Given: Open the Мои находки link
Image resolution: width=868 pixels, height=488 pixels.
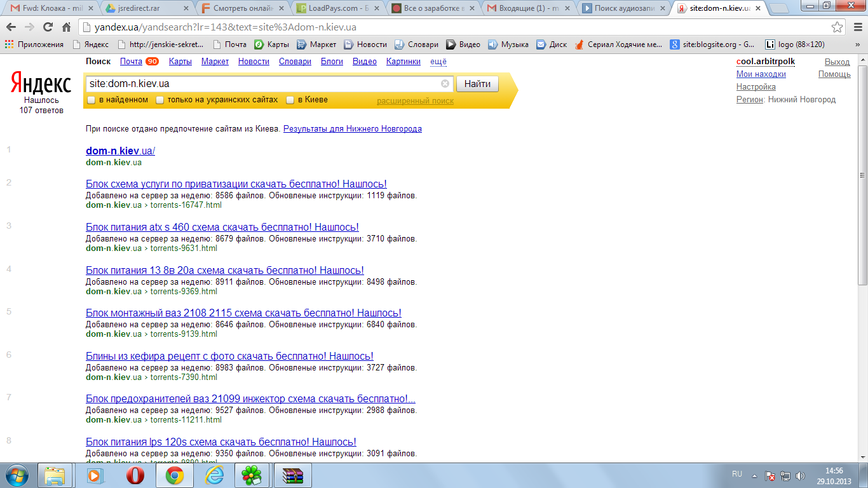Looking at the screenshot, I should 761,74.
